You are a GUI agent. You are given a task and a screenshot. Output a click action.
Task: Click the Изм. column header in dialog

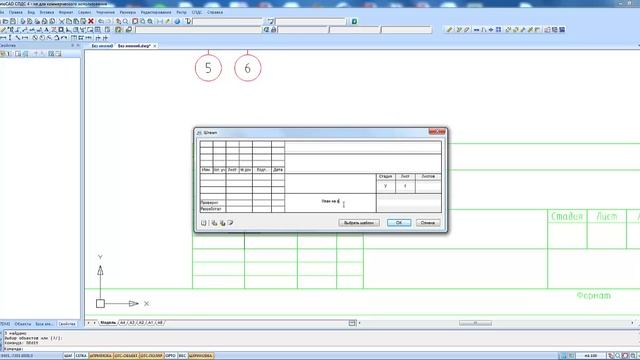tap(207, 169)
